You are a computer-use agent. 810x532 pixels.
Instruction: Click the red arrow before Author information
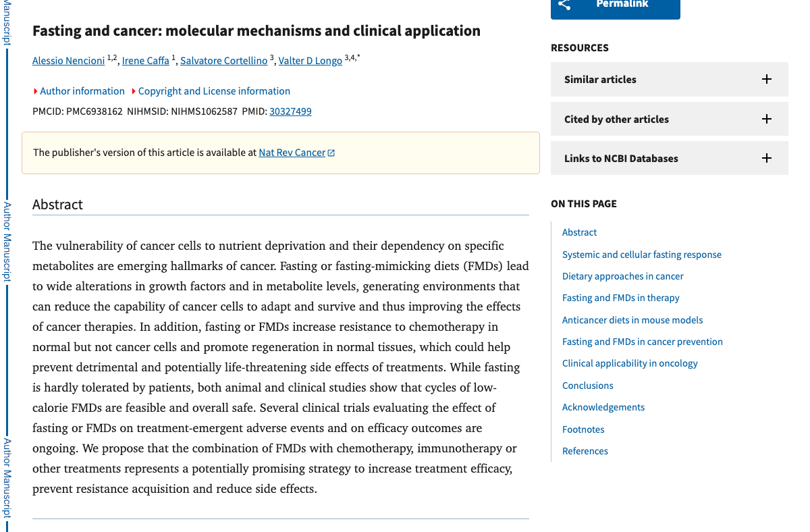pos(35,90)
